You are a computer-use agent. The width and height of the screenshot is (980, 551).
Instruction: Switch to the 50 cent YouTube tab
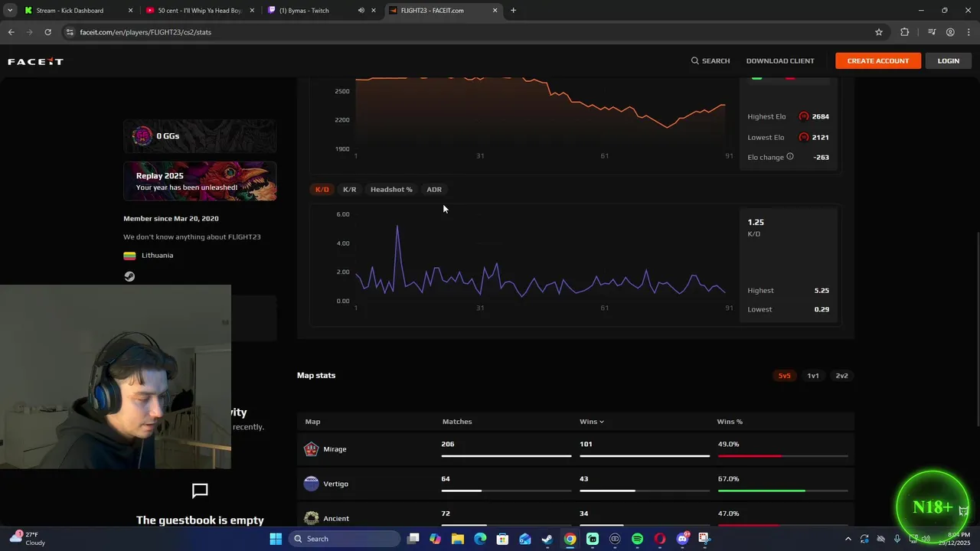pyautogui.click(x=201, y=11)
